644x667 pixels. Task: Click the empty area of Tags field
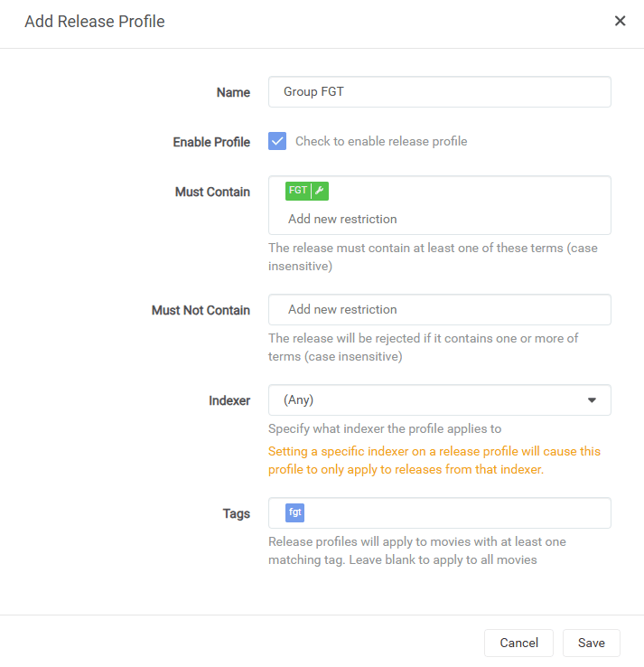[457, 513]
